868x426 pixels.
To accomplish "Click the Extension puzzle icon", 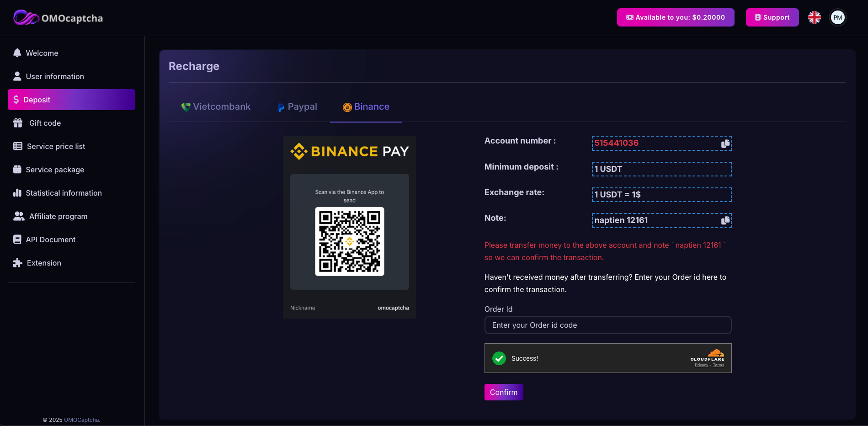I will pyautogui.click(x=18, y=262).
